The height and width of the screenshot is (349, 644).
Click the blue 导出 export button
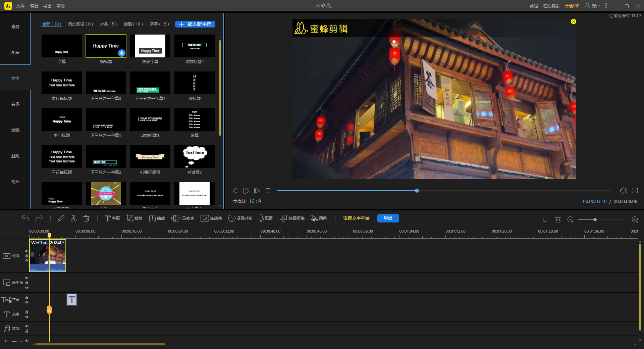(388, 218)
